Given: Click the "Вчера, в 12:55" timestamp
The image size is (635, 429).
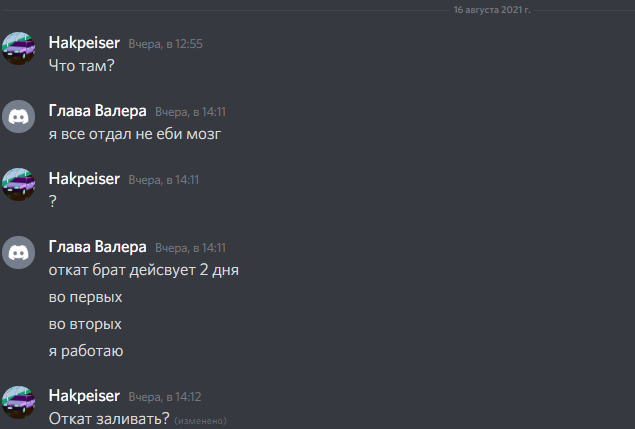Looking at the screenshot, I should click(x=166, y=44).
